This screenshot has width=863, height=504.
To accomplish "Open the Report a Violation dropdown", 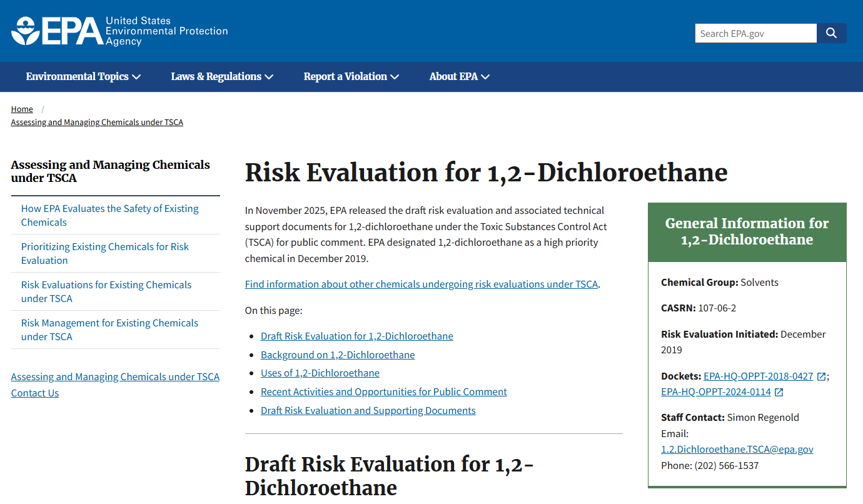I will pyautogui.click(x=351, y=76).
